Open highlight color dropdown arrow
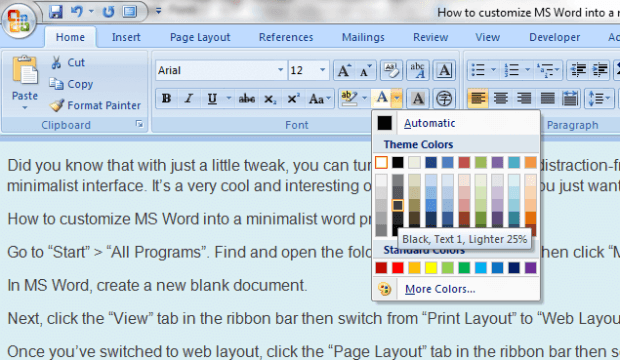Image resolution: width=620 pixels, height=360 pixels. click(364, 98)
